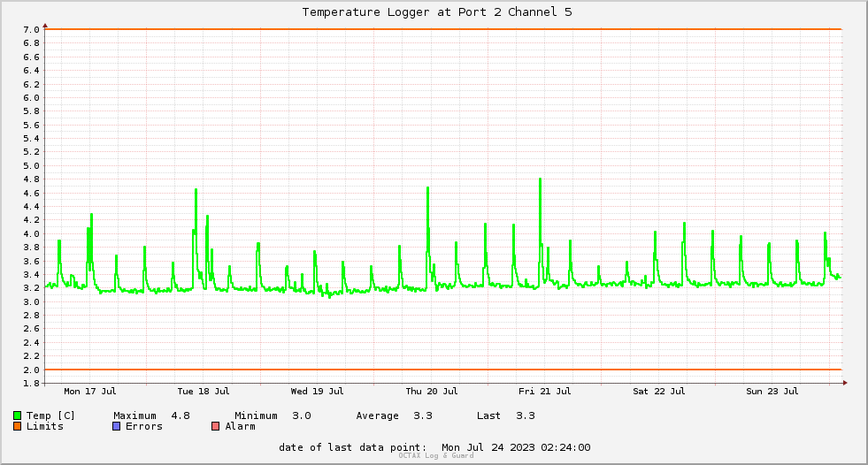Click the orange Limits legend swatch
Image resolution: width=868 pixels, height=465 pixels.
click(17, 426)
